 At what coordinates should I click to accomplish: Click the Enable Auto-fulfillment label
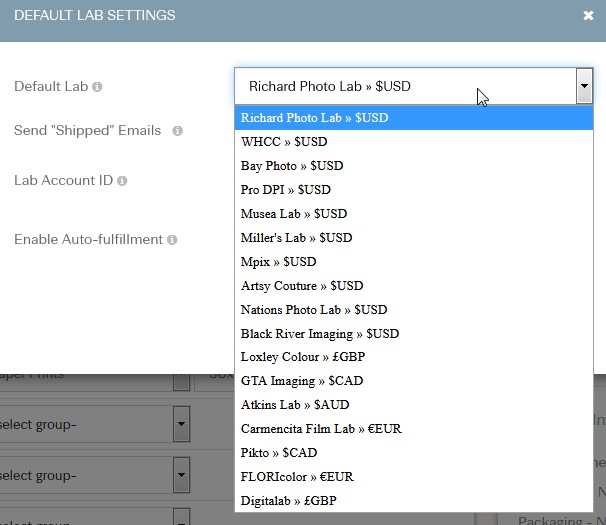tap(89, 239)
